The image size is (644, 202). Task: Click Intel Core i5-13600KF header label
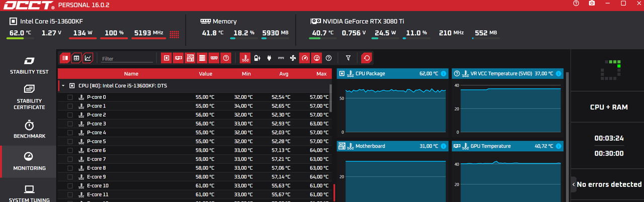click(x=52, y=21)
